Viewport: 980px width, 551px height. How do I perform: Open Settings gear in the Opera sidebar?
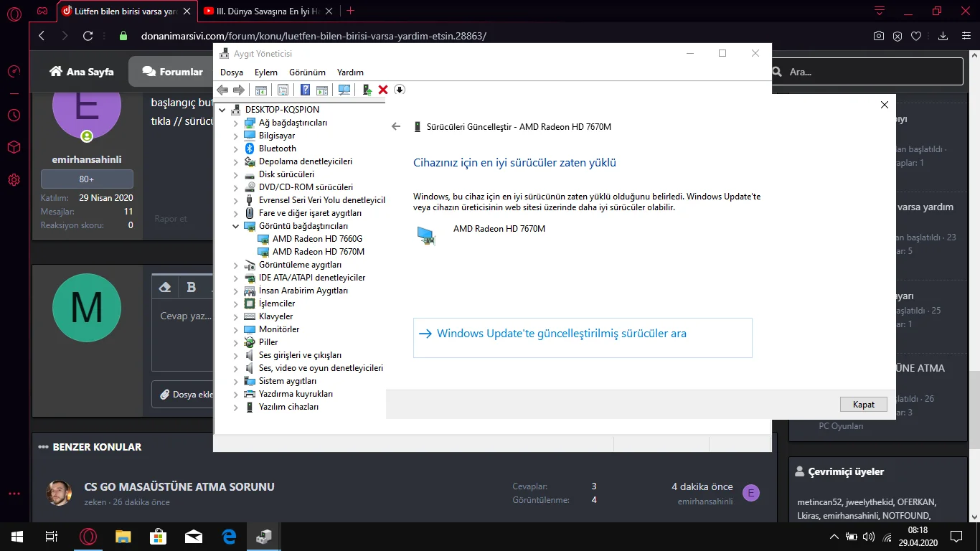(x=14, y=179)
